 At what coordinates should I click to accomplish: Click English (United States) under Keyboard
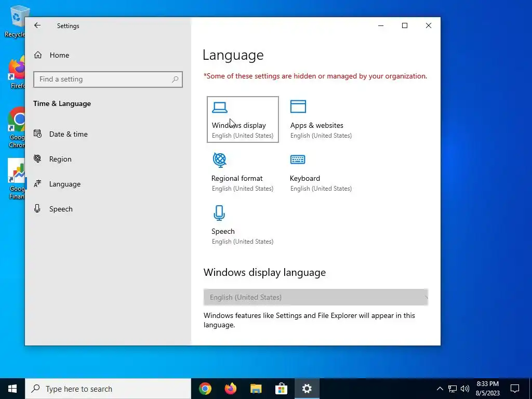pos(321,188)
